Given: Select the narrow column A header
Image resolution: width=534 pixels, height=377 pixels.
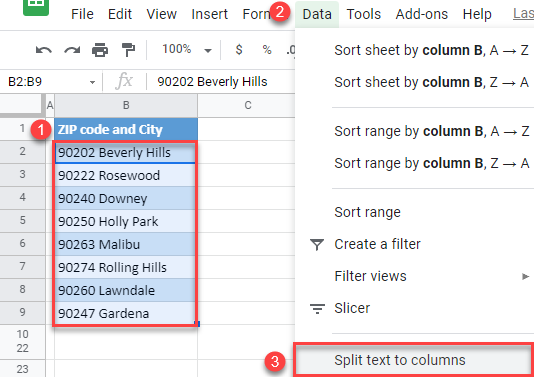Looking at the screenshot, I should 50,105.
